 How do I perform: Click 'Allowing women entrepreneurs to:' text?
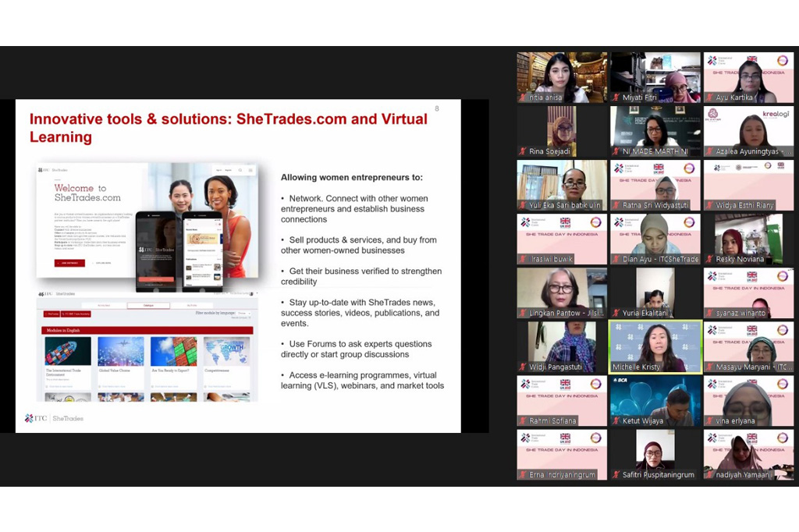(x=352, y=177)
